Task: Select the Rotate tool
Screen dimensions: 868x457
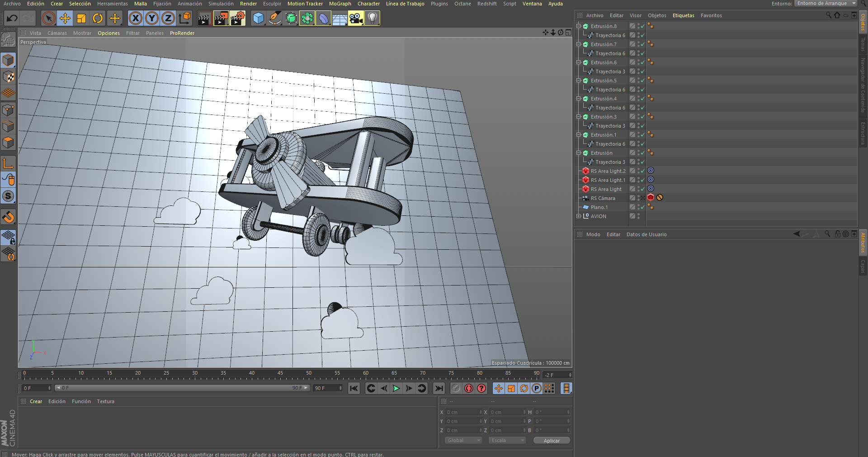Action: tap(98, 19)
